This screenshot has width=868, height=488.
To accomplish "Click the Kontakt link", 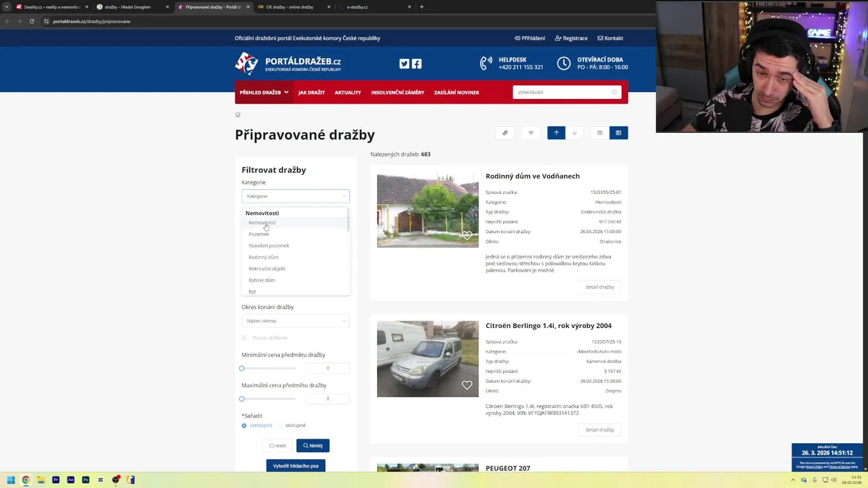I will pos(610,38).
